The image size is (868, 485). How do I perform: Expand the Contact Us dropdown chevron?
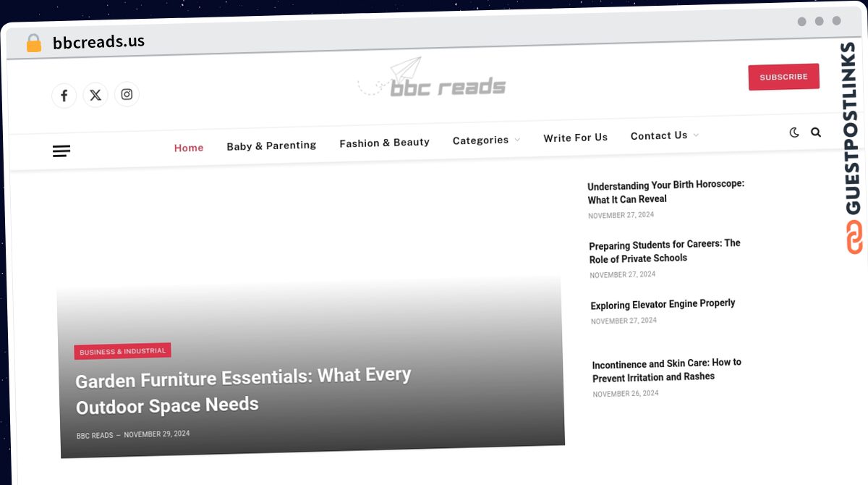click(696, 135)
